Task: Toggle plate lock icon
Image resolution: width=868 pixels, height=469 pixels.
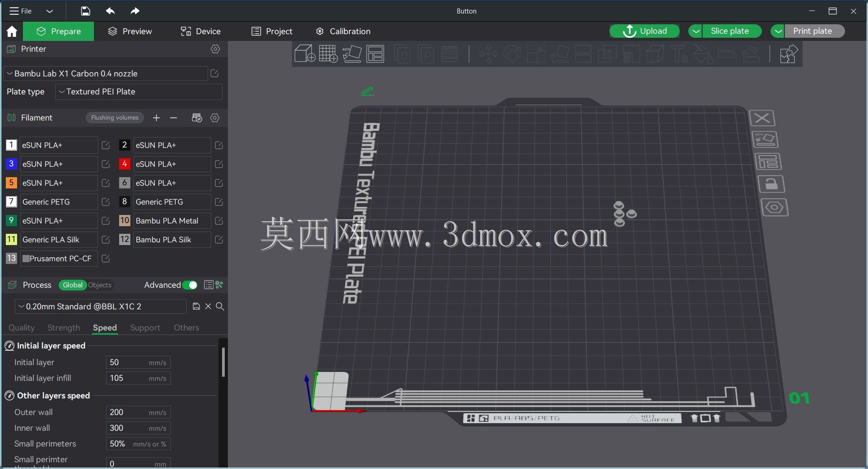Action: click(771, 184)
